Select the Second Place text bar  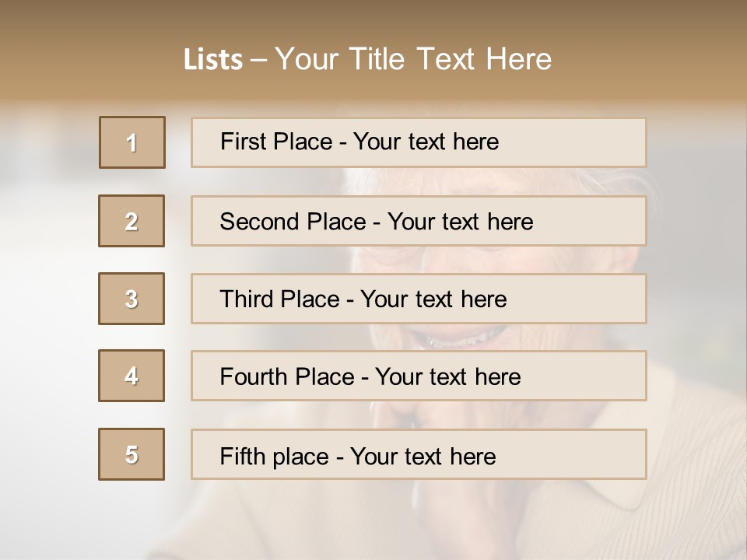[x=419, y=221]
